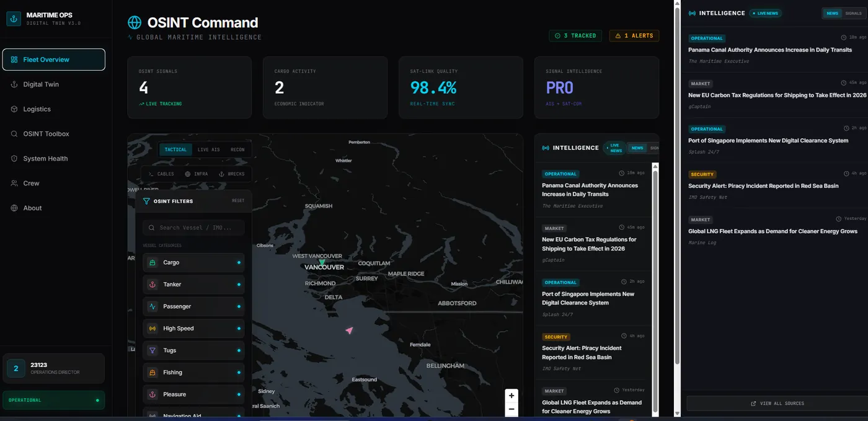This screenshot has width=868, height=421.
Task: Click Live News badge in map-side Intelligence panel
Action: click(613, 148)
